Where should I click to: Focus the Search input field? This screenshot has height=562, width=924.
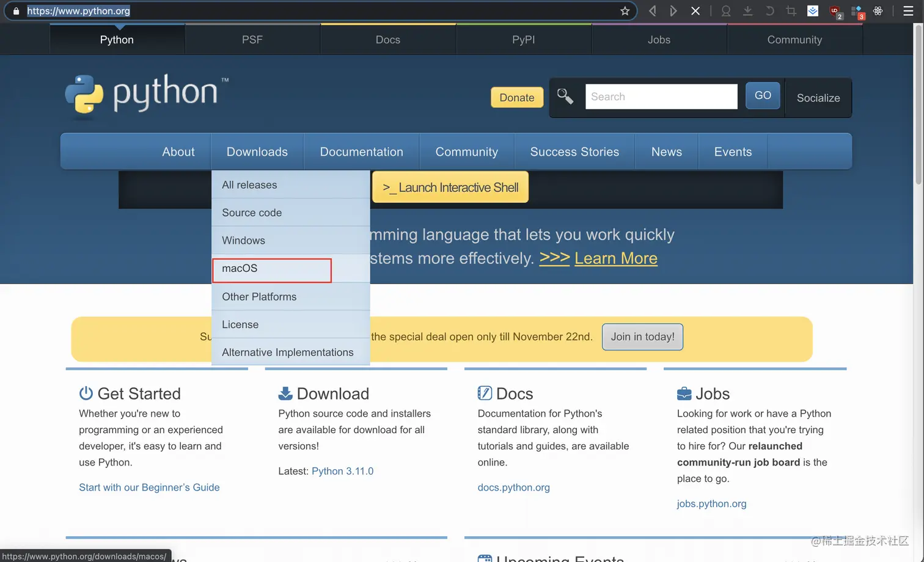tap(661, 97)
